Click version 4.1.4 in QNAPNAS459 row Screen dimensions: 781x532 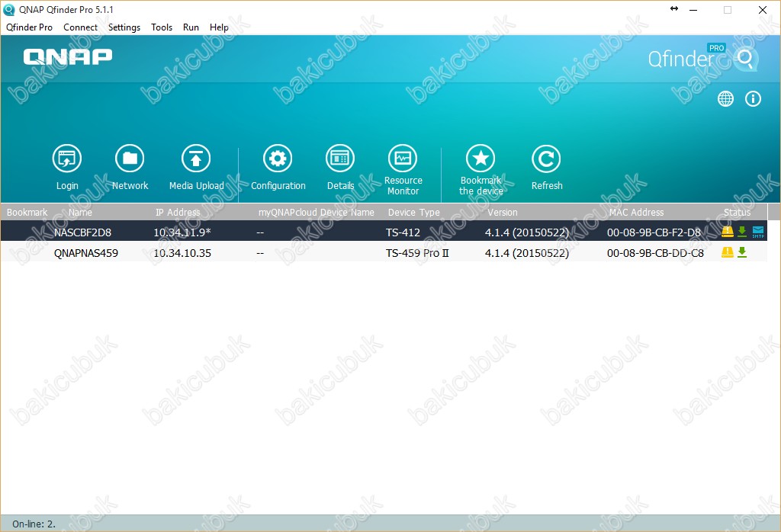(x=527, y=253)
